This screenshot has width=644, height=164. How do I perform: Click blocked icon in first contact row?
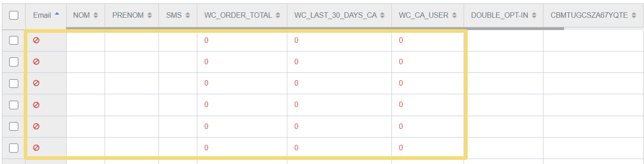(x=36, y=40)
